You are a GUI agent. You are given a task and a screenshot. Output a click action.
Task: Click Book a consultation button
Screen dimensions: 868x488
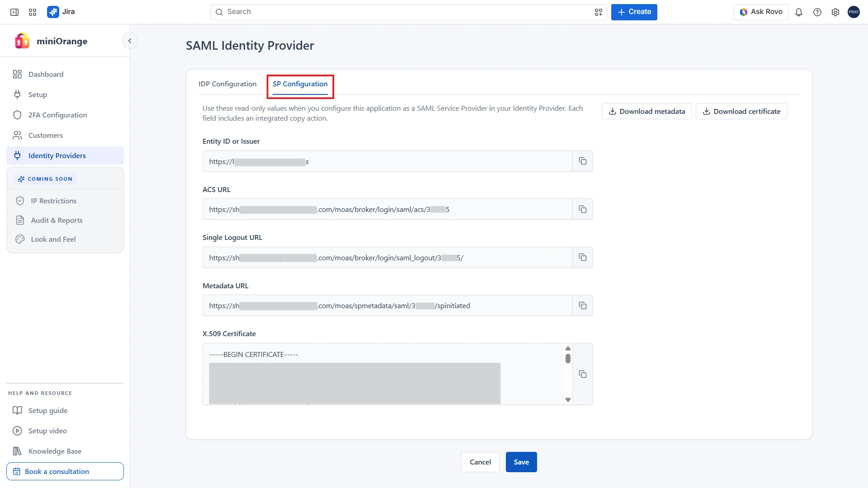click(65, 471)
